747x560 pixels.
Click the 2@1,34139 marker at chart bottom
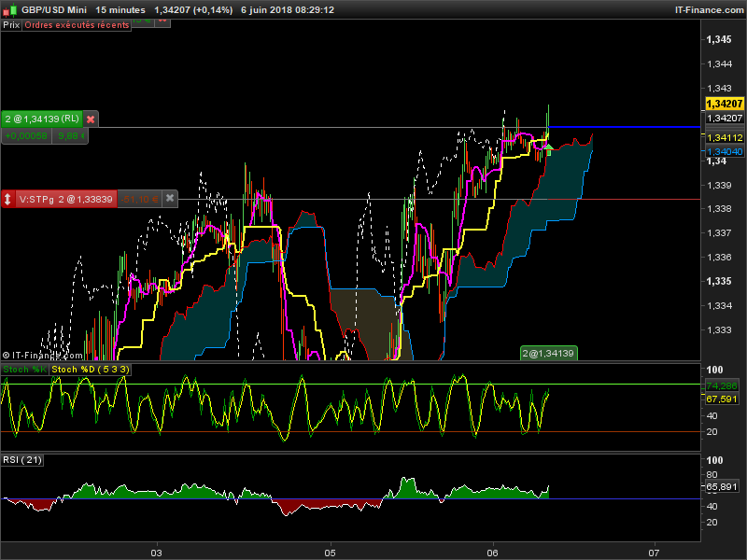pos(548,354)
